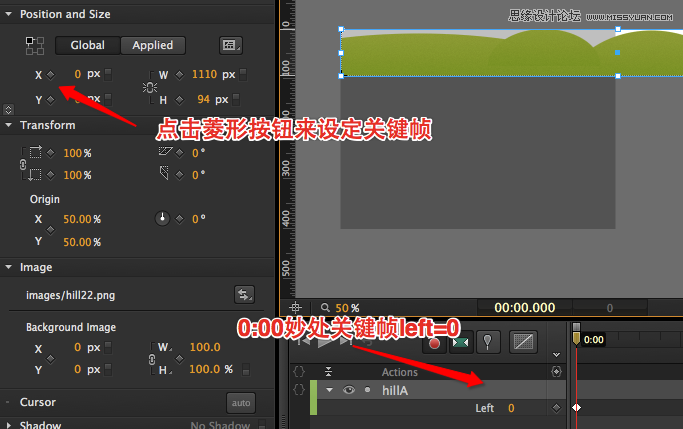Image resolution: width=683 pixels, height=429 pixels.
Task: Click the height value 94
Action: click(203, 99)
